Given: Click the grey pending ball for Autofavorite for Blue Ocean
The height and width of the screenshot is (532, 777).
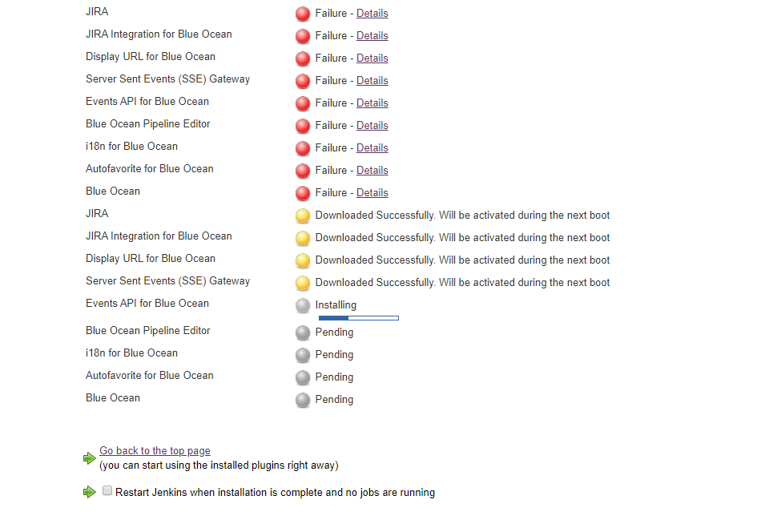Looking at the screenshot, I should tap(303, 377).
